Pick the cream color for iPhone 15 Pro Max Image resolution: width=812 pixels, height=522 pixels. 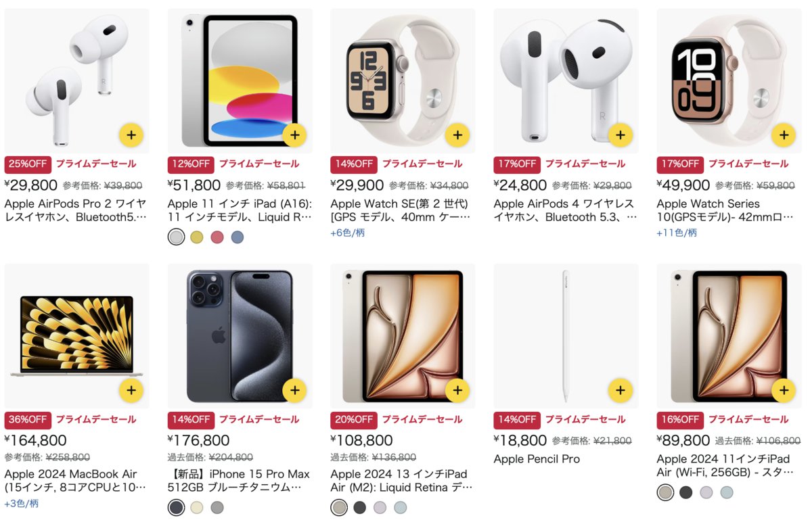(196, 508)
